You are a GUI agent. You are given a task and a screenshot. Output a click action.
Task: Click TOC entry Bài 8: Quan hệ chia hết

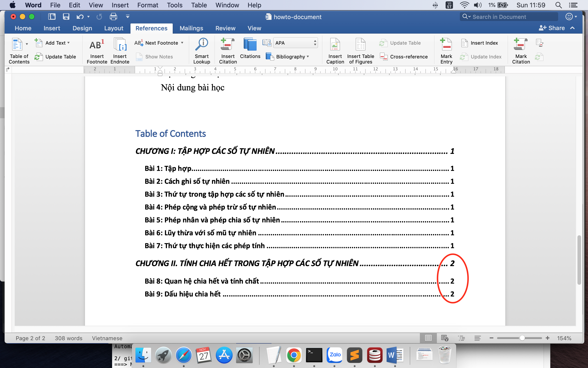pos(299,281)
